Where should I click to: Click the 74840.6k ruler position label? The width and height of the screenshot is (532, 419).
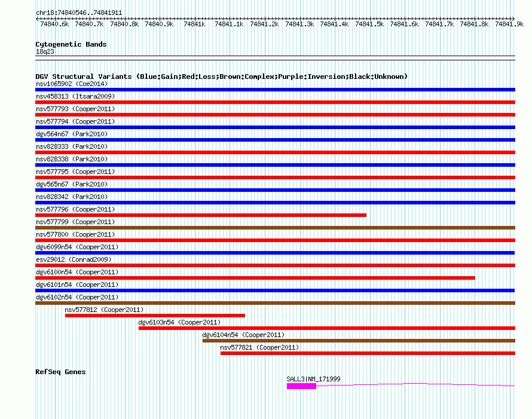pos(54,25)
